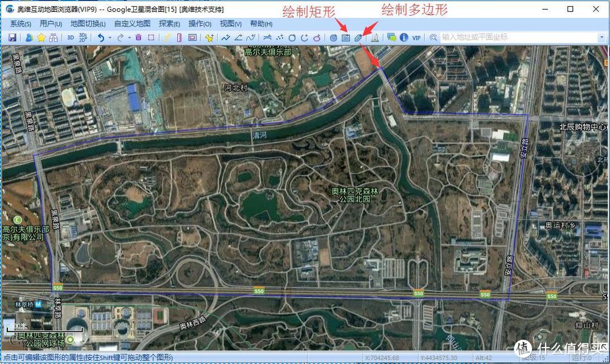The height and width of the screenshot is (364, 610).
Task: Click the Undo arrow icon
Action: pyautogui.click(x=101, y=37)
